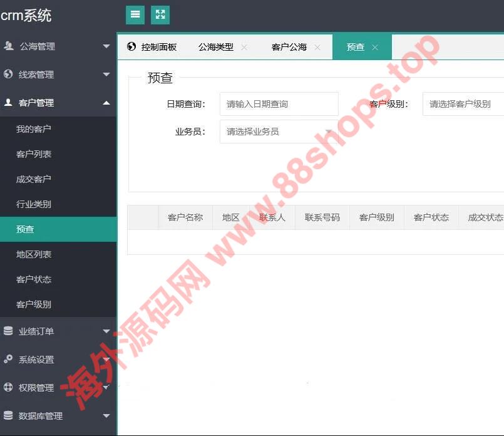
Task: Close the 客户公海 tab
Action: 317,48
